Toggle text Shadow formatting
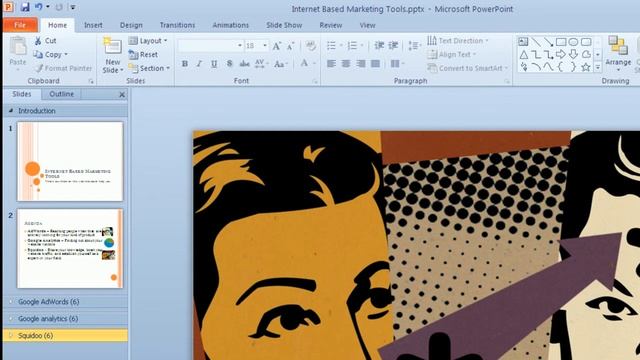Image resolution: width=640 pixels, height=360 pixels. [229, 64]
